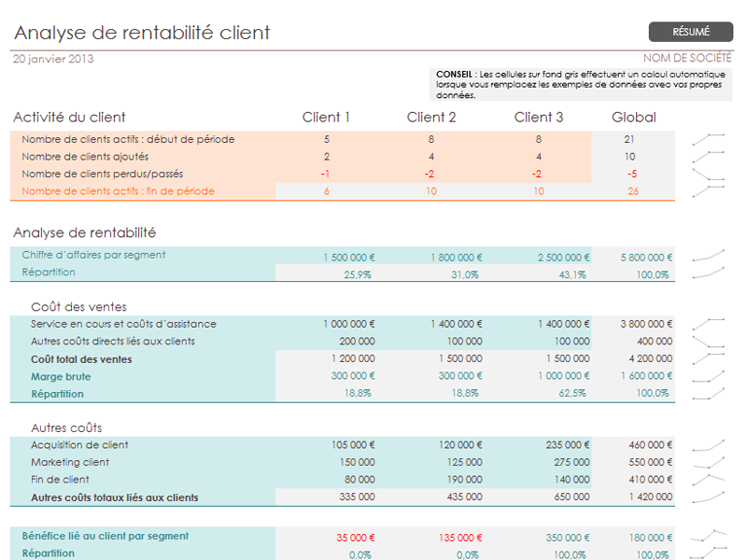The image size is (747, 560).
Task: Click 'Bénéfice lié au client par segment' label
Action: tap(106, 536)
